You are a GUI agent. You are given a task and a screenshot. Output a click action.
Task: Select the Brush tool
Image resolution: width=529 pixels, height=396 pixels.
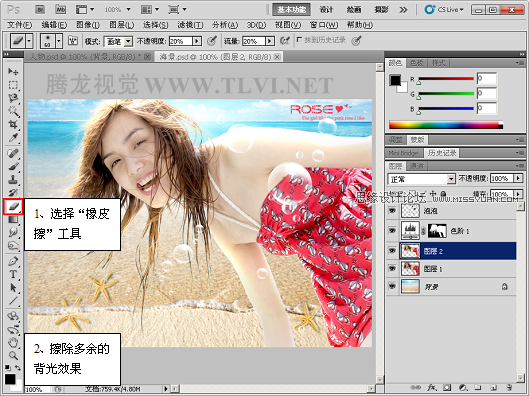13,166
